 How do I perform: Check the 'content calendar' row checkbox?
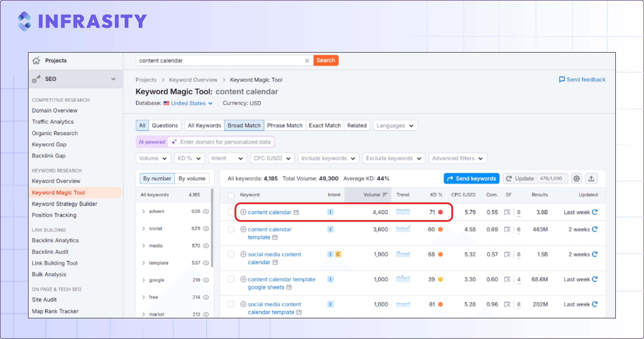point(231,212)
